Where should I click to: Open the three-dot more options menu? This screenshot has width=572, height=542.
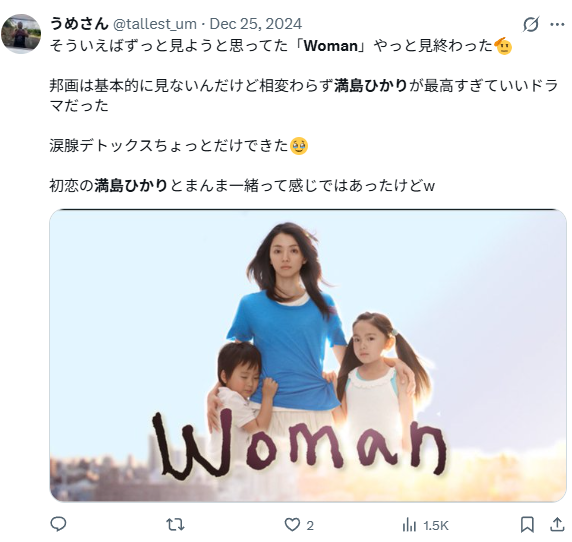[x=557, y=24]
